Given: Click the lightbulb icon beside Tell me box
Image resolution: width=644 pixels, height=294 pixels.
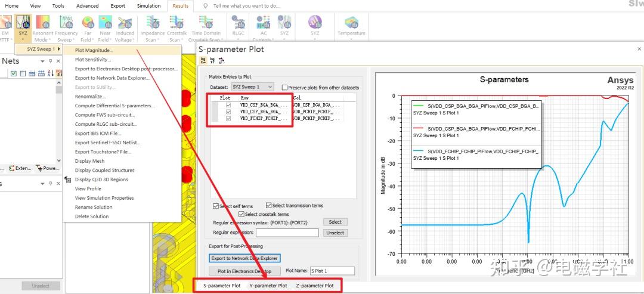Looking at the screenshot, I should 206,6.
